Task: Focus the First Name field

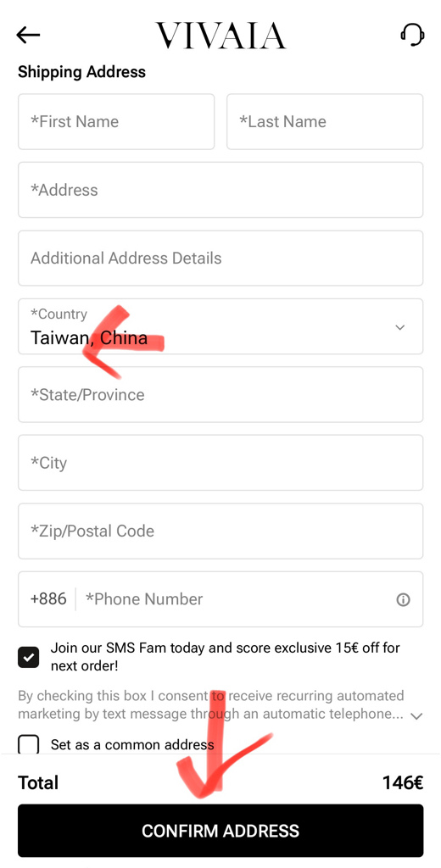Action: click(x=116, y=122)
